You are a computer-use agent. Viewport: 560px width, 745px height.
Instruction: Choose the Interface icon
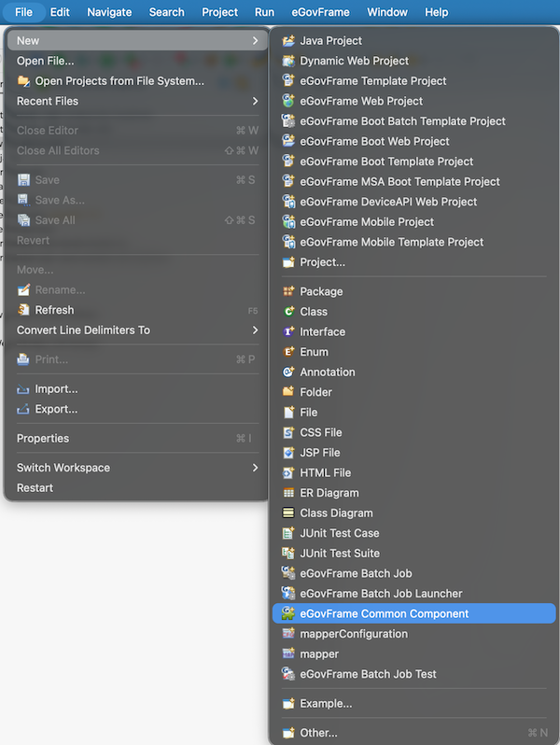click(289, 331)
